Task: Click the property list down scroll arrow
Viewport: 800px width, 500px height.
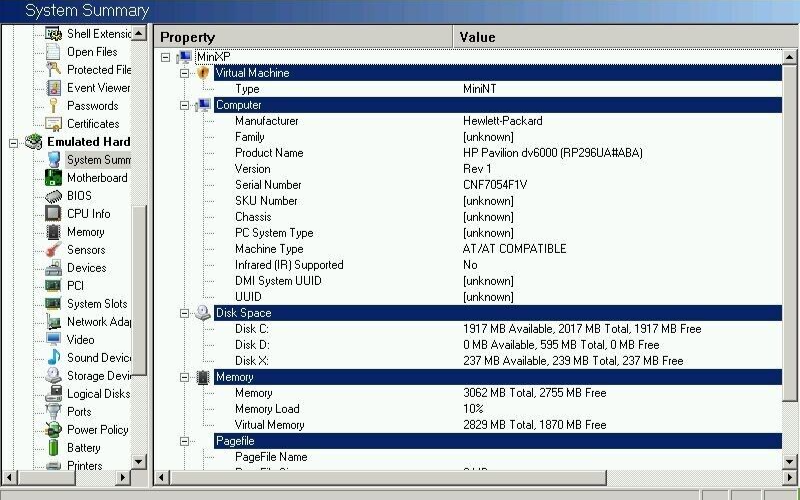Action: (x=789, y=462)
